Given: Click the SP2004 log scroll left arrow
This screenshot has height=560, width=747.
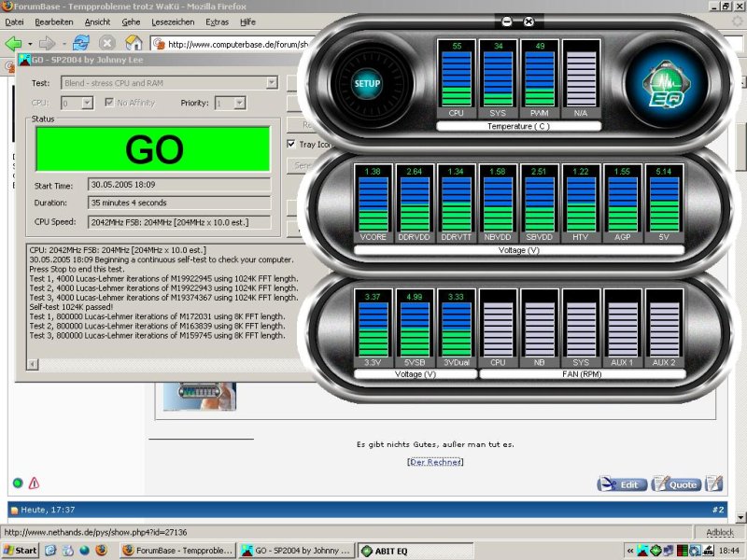Looking at the screenshot, I should [x=33, y=364].
